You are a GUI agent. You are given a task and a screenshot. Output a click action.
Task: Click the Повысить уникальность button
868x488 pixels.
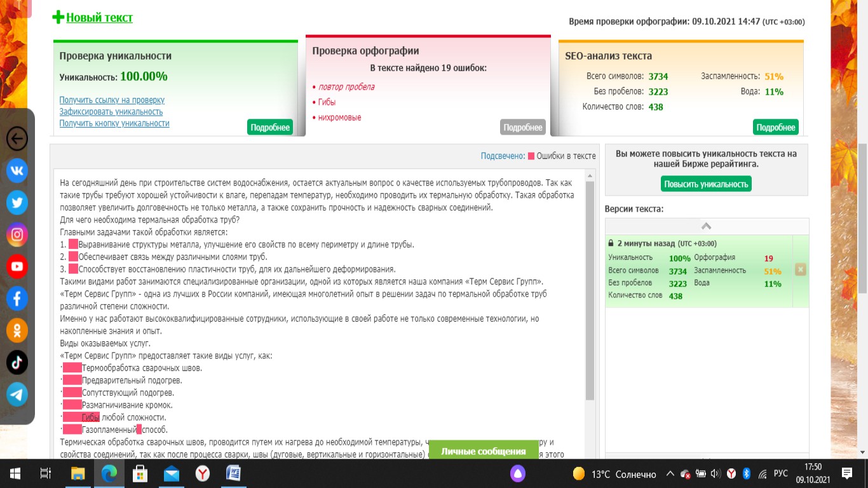coord(707,184)
